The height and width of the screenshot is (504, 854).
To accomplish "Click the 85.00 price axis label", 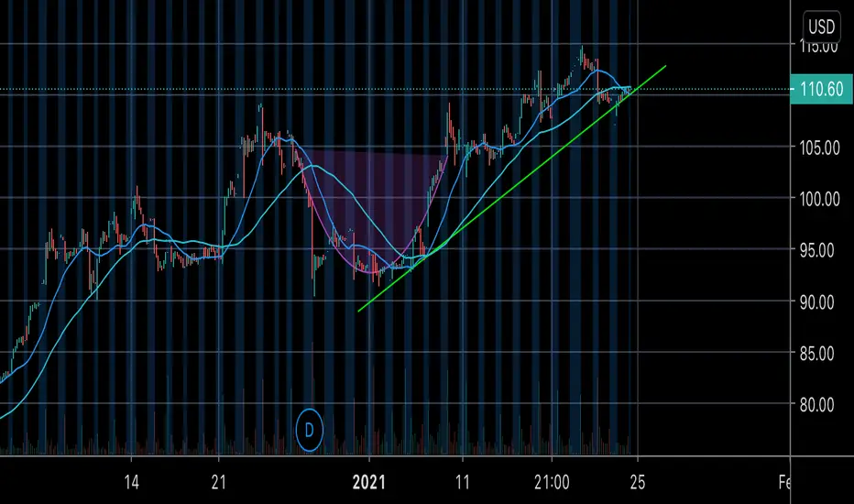I will 817,354.
